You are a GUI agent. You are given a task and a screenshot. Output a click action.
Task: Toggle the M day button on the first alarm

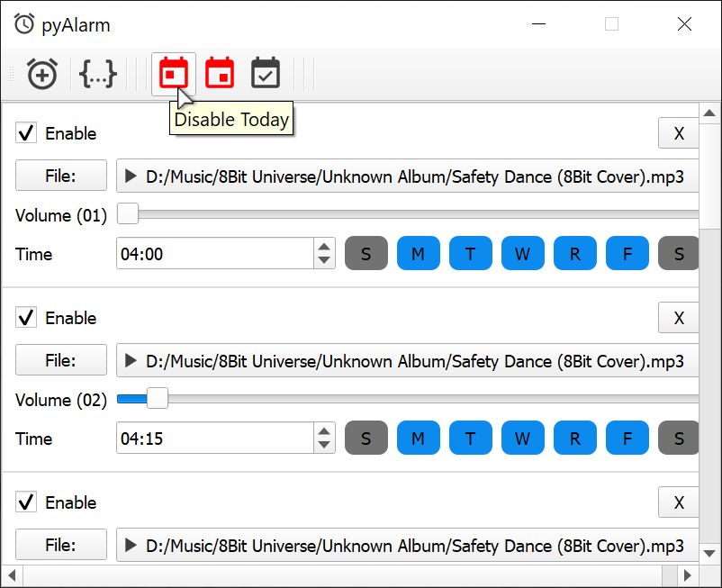click(x=418, y=254)
